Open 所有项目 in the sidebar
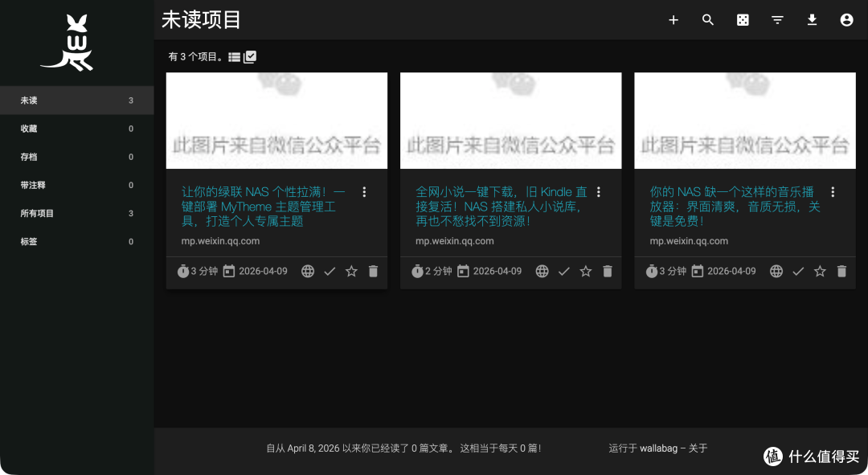 [x=77, y=213]
